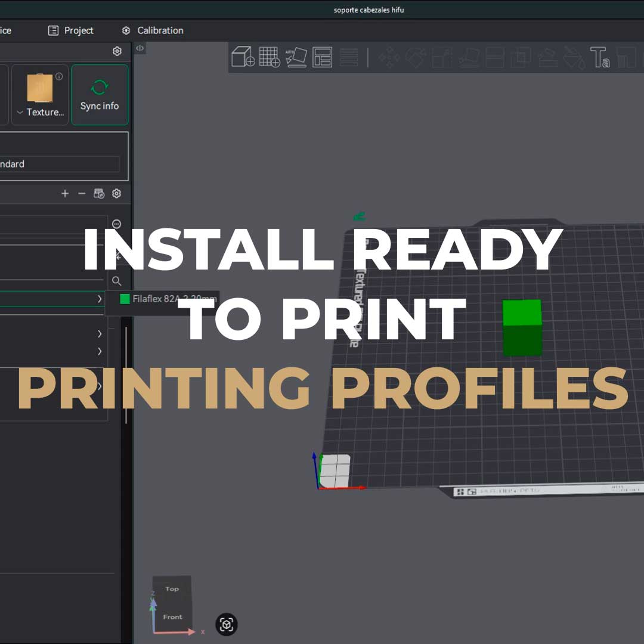
Task: Open the Project tab
Action: point(71,30)
